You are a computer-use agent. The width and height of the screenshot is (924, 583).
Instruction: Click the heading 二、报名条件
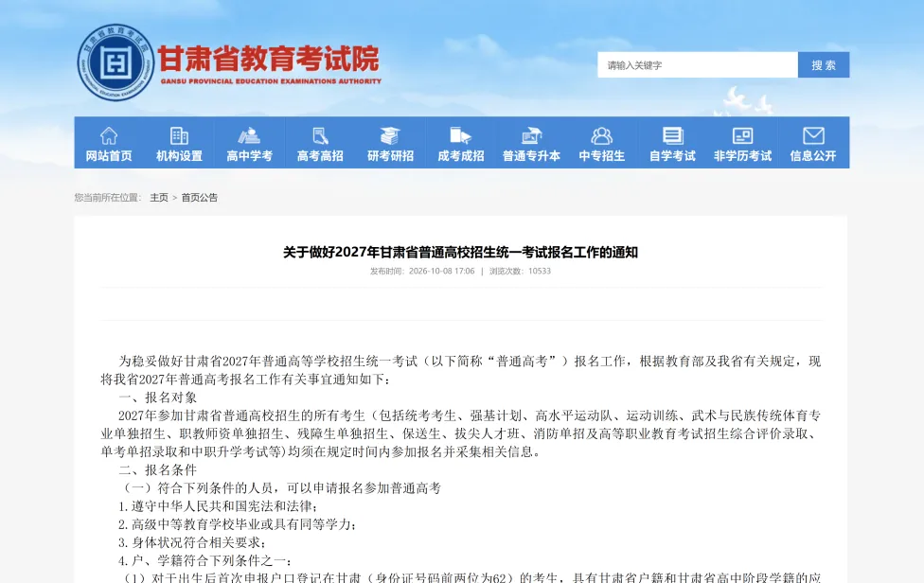pyautogui.click(x=157, y=469)
